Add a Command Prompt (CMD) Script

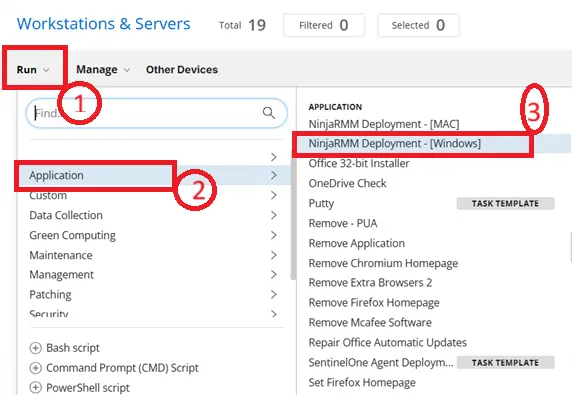(114, 368)
